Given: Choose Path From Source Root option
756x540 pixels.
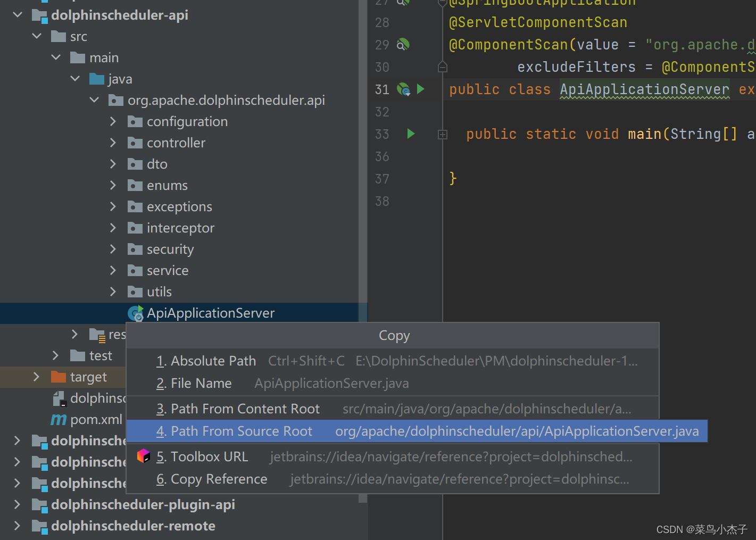Looking at the screenshot, I should (417, 431).
